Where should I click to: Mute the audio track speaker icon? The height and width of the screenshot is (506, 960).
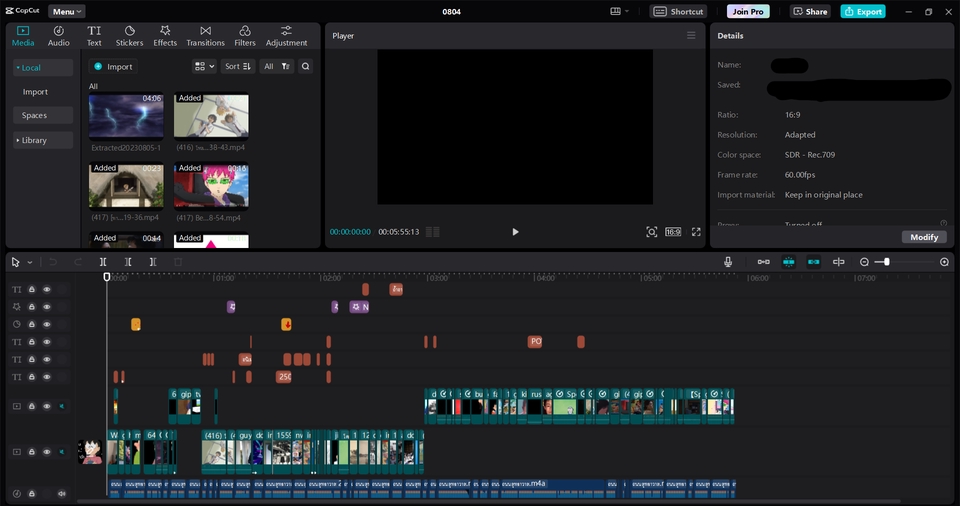click(61, 493)
